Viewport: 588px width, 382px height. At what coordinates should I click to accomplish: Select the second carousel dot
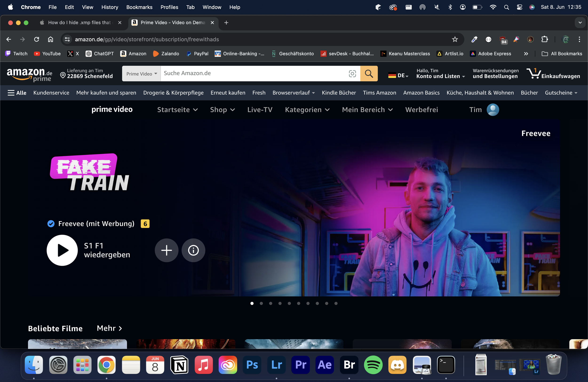pos(261,303)
